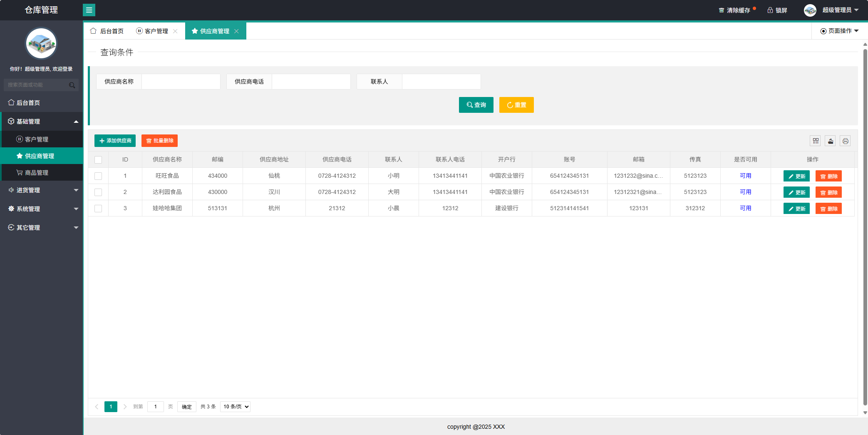868x435 pixels.
Task: Click the 中国农业银行 cell for 旺旺食品
Action: click(507, 176)
